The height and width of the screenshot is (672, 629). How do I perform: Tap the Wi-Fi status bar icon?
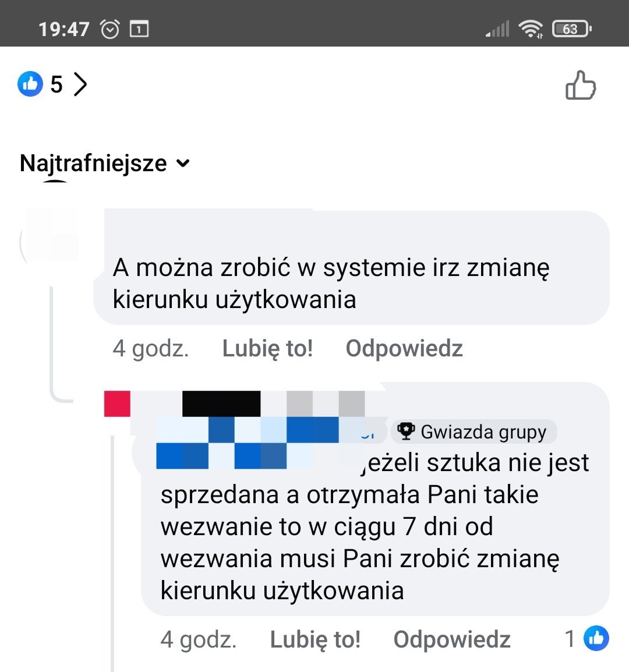[x=531, y=29]
